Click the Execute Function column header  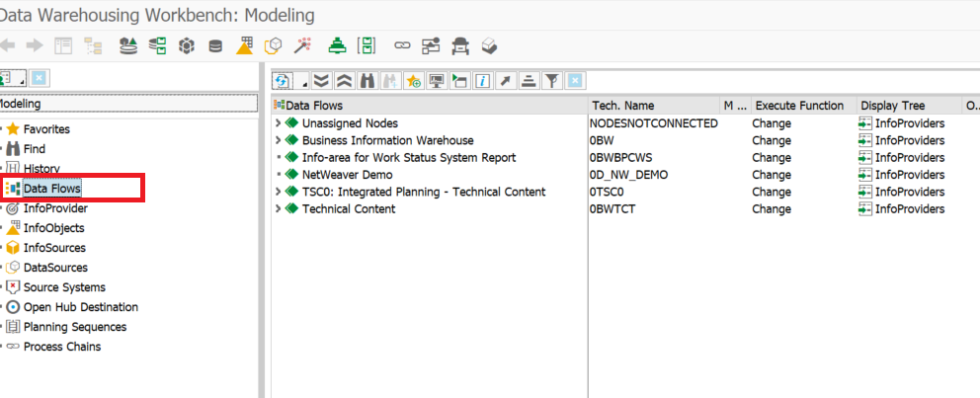(x=799, y=106)
